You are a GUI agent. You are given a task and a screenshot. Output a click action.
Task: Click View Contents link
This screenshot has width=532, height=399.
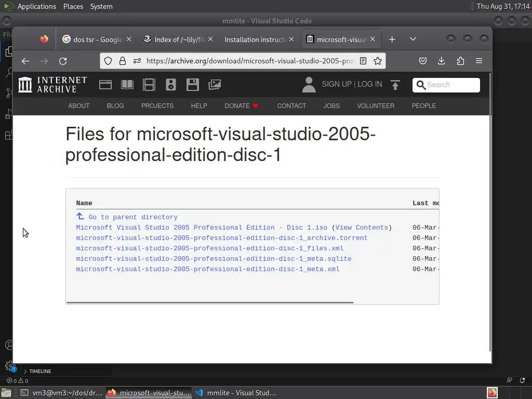click(x=362, y=228)
